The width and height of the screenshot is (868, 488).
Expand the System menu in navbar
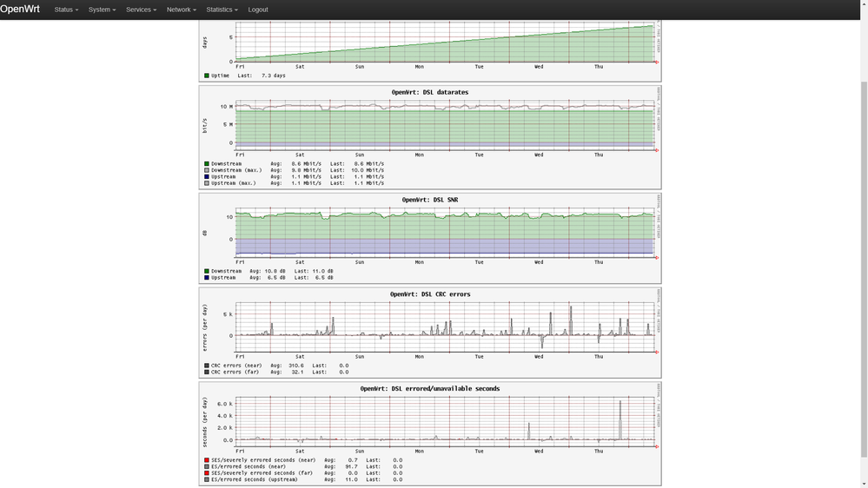click(x=102, y=10)
